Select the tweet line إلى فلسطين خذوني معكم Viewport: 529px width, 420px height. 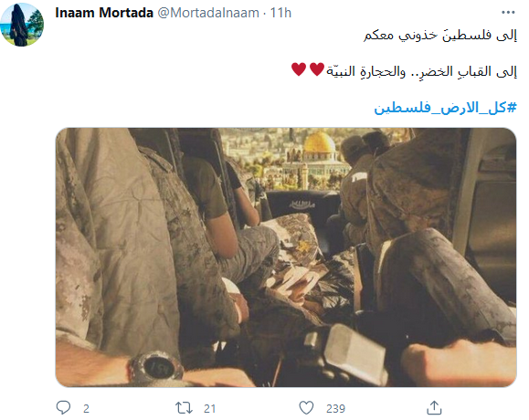(x=440, y=36)
